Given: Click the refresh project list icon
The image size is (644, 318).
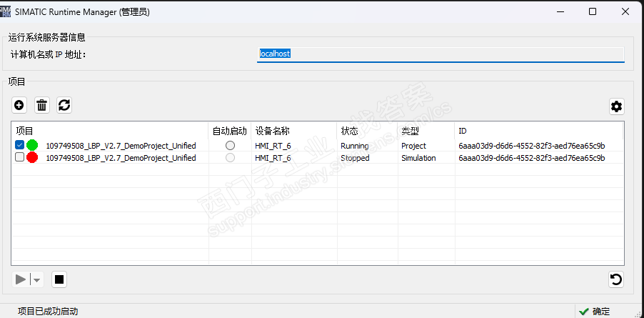Looking at the screenshot, I should point(64,106).
